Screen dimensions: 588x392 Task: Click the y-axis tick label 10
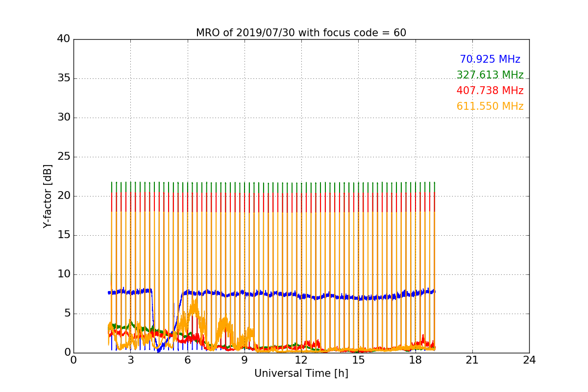pos(63,274)
